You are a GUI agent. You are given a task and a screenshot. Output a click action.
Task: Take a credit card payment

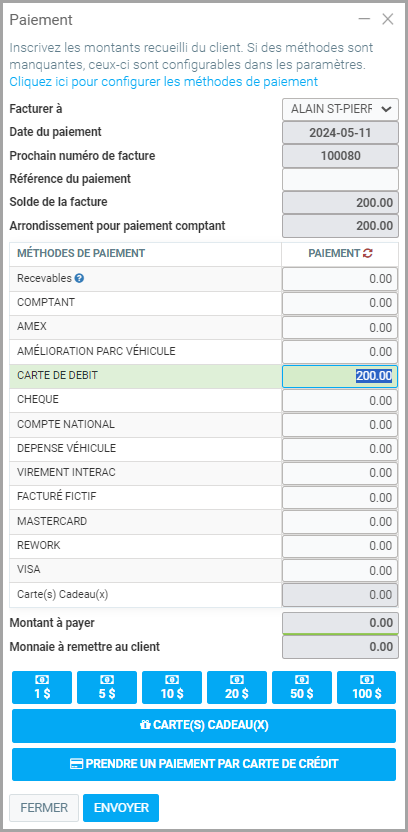[x=204, y=765]
